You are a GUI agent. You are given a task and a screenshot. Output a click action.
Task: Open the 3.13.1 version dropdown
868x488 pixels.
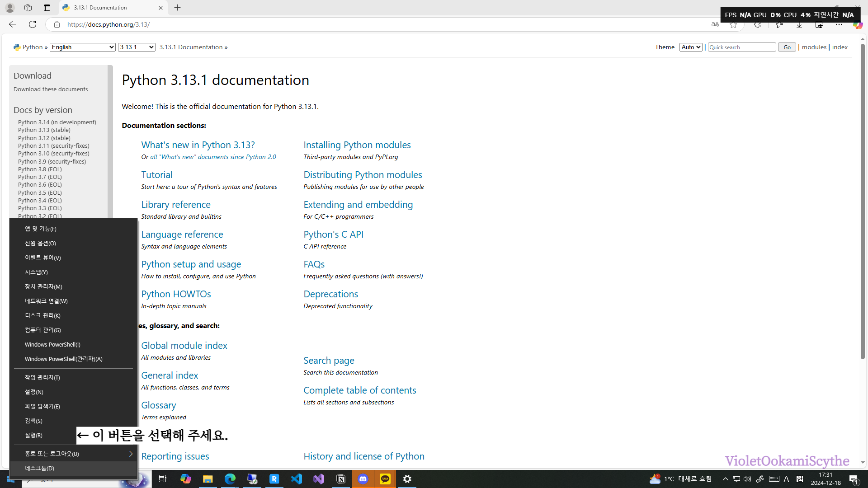tap(137, 47)
